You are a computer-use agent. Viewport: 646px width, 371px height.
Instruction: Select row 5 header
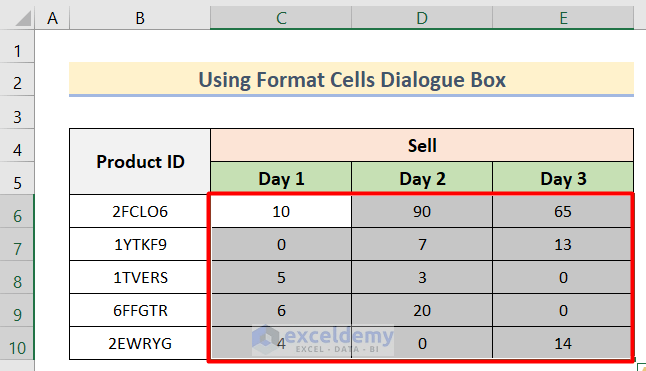(17, 178)
